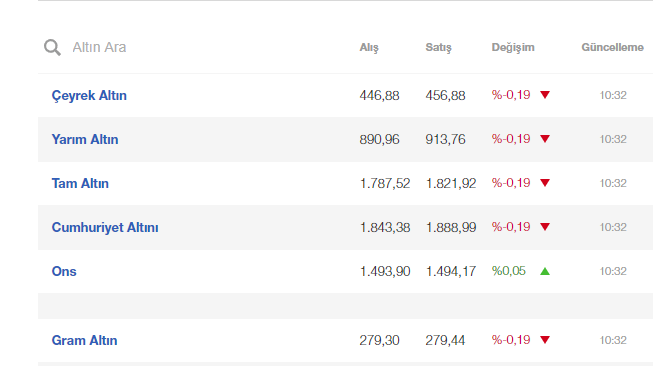Click the magnifying glass search icon

(52, 47)
